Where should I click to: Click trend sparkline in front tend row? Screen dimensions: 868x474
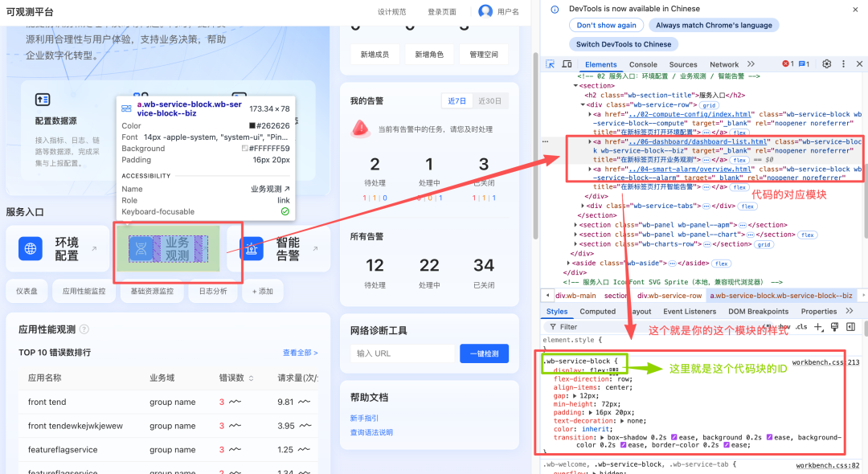click(235, 402)
